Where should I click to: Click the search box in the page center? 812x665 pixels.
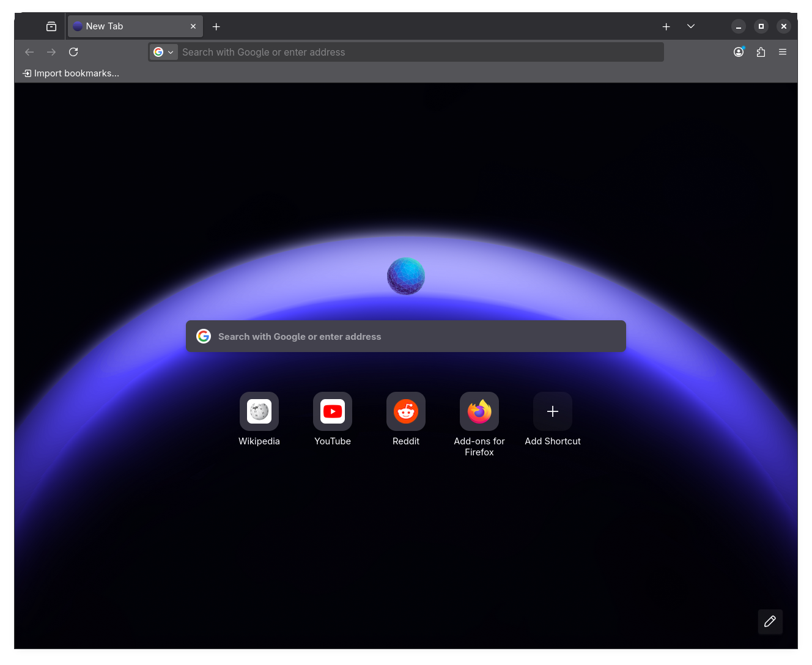[406, 336]
